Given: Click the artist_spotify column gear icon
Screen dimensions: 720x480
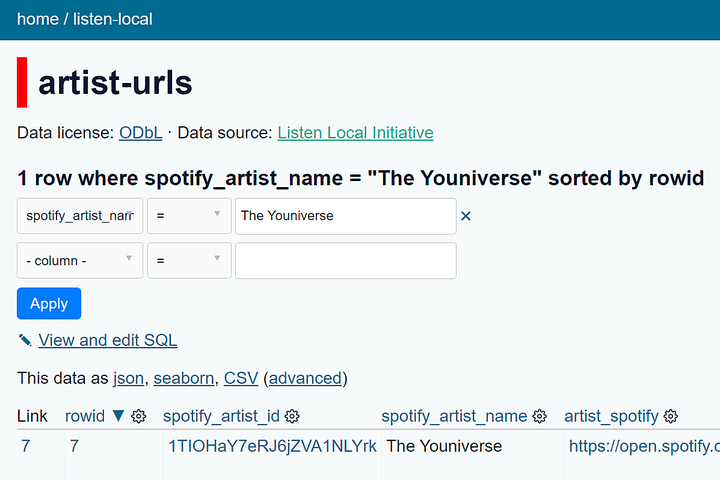Looking at the screenshot, I should point(671,416).
